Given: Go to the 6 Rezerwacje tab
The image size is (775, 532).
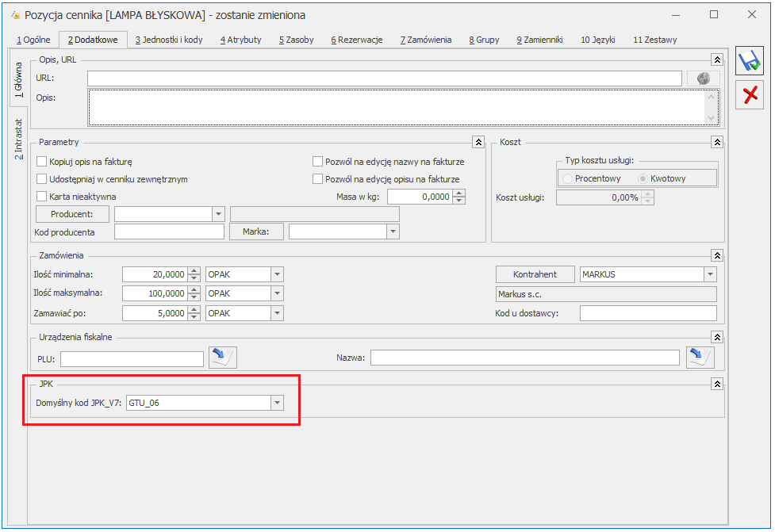Looking at the screenshot, I should [x=357, y=40].
